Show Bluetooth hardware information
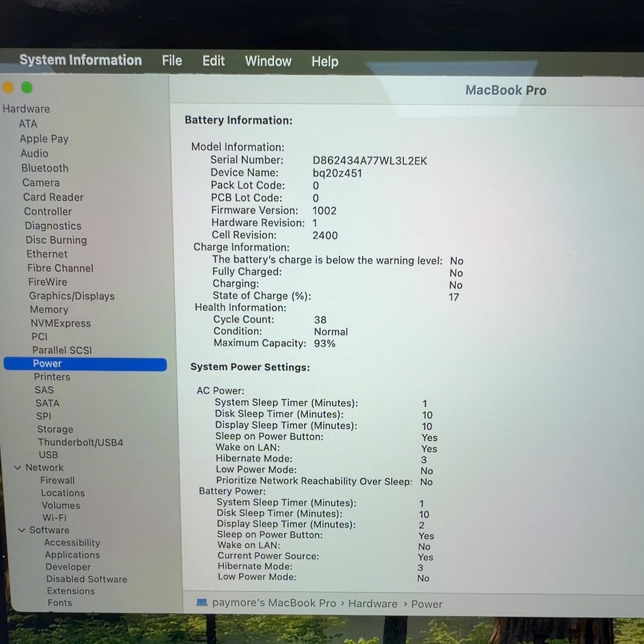 click(x=45, y=168)
